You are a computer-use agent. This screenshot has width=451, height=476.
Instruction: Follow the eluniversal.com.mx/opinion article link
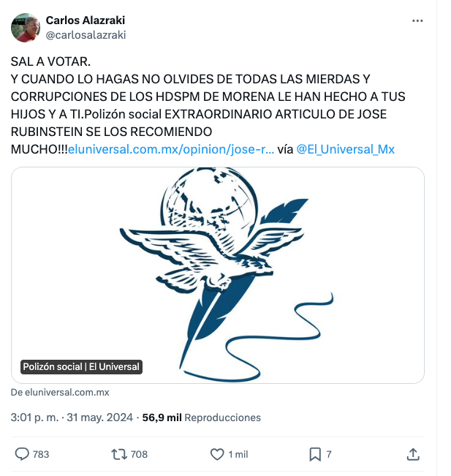click(171, 149)
